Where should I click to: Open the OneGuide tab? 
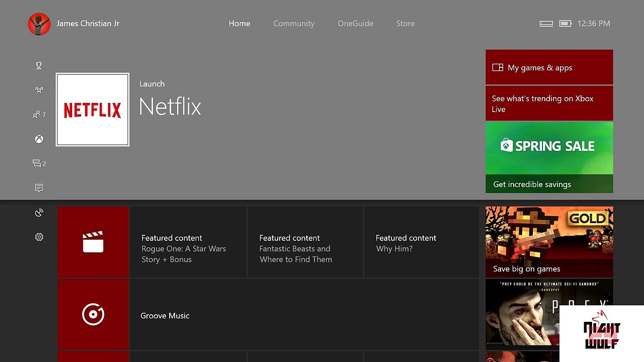(356, 24)
